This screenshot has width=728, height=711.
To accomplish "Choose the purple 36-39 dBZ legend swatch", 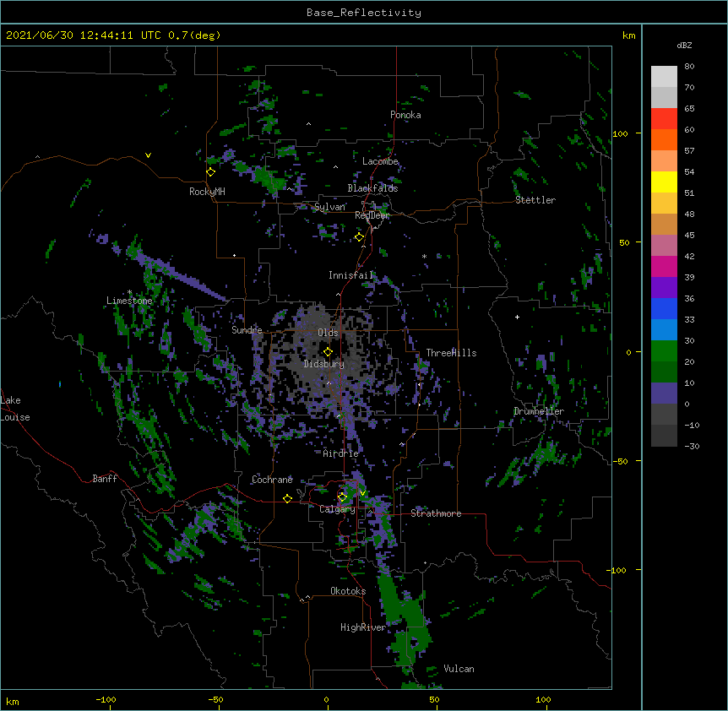I will (664, 288).
